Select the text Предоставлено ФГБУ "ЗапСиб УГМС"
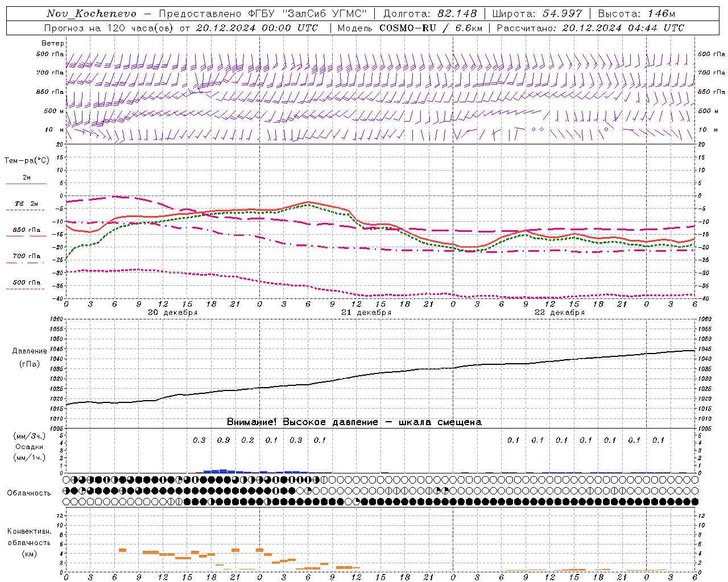Viewport: 728px width, 582px height. (263, 14)
